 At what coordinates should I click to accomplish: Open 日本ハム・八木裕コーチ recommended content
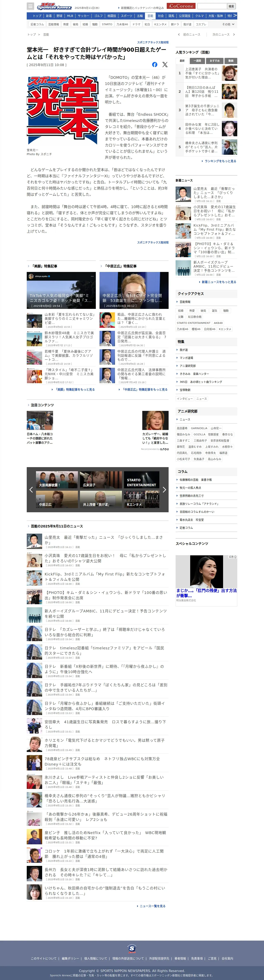pos(40,428)
